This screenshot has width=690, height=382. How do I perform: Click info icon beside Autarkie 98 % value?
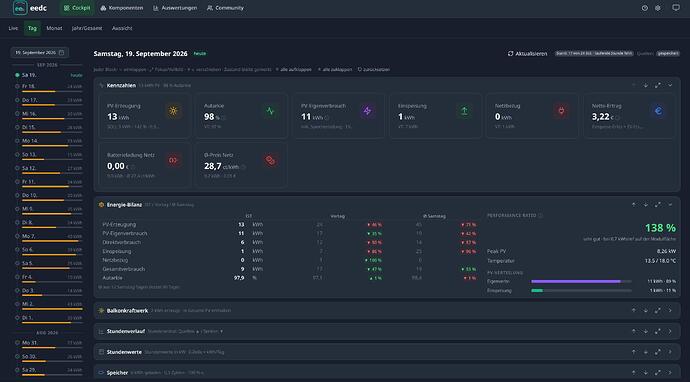[224, 118]
